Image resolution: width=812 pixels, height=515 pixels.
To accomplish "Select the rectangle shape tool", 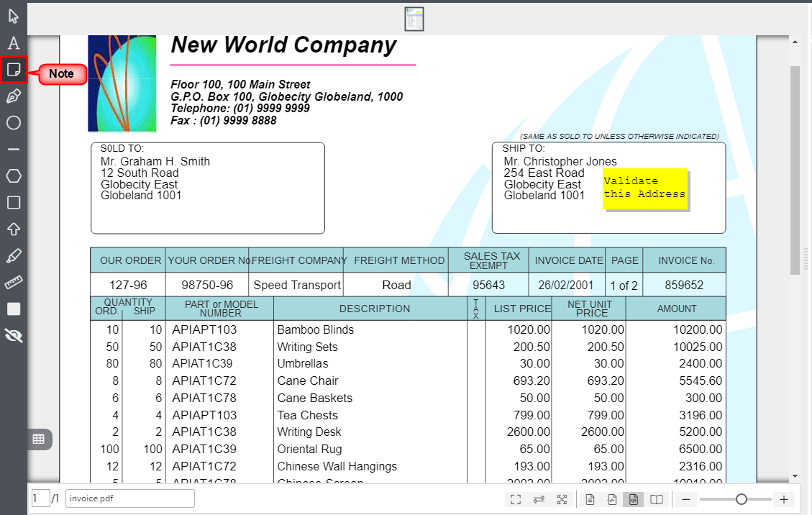I will [14, 203].
